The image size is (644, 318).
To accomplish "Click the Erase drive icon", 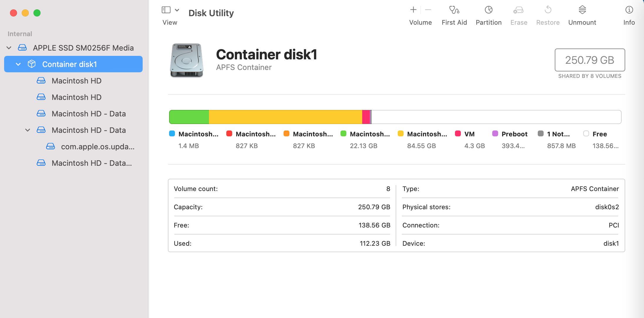I will pos(519,10).
